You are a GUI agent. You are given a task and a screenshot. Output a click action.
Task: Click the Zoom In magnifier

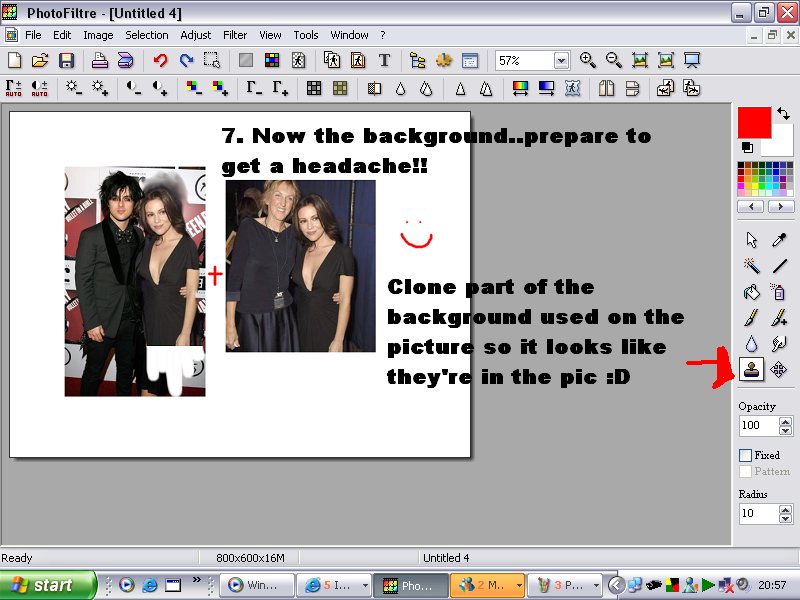588,60
